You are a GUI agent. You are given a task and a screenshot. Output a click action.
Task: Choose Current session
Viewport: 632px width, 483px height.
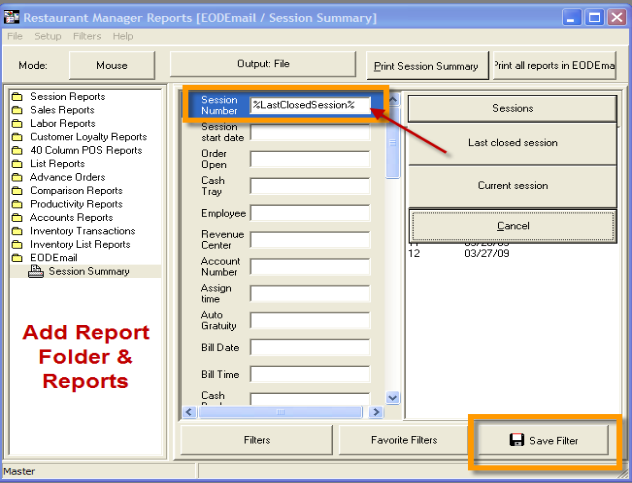[x=512, y=185]
